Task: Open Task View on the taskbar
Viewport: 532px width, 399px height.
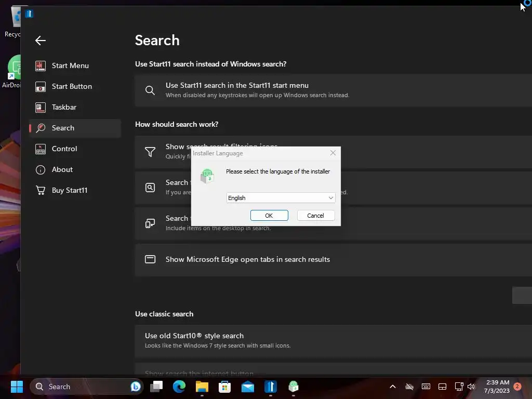Action: tap(156, 387)
